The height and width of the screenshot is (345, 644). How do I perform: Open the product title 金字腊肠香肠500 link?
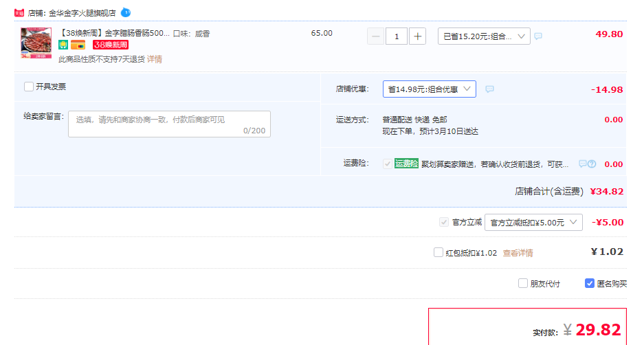pyautogui.click(x=114, y=33)
